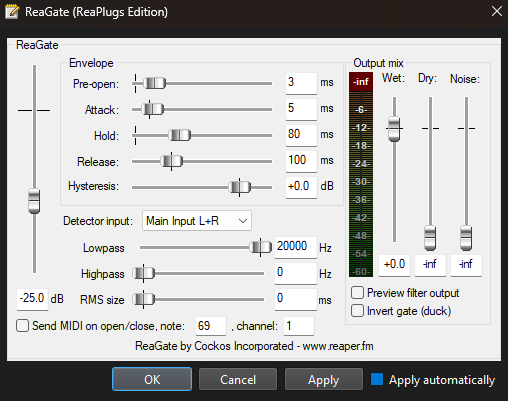
Task: Close the ReaGate window
Action: (497, 11)
